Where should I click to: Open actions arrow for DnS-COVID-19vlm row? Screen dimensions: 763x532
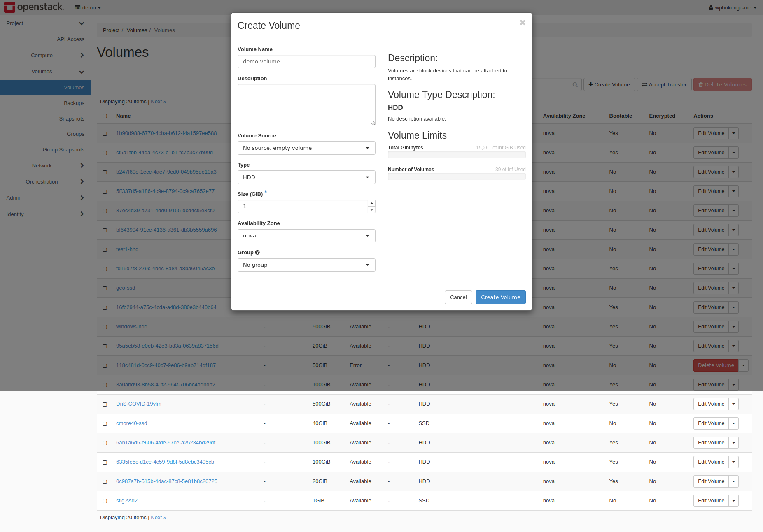tap(734, 404)
